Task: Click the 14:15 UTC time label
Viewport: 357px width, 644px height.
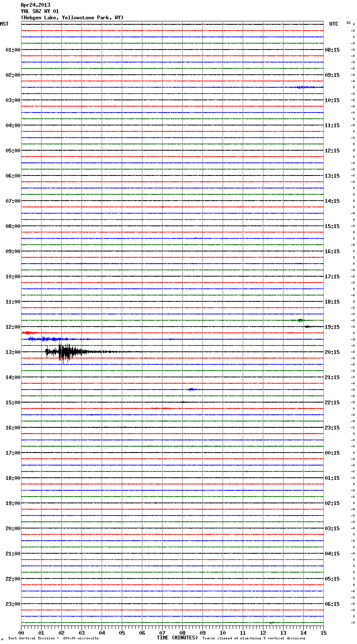Action: pyautogui.click(x=332, y=201)
